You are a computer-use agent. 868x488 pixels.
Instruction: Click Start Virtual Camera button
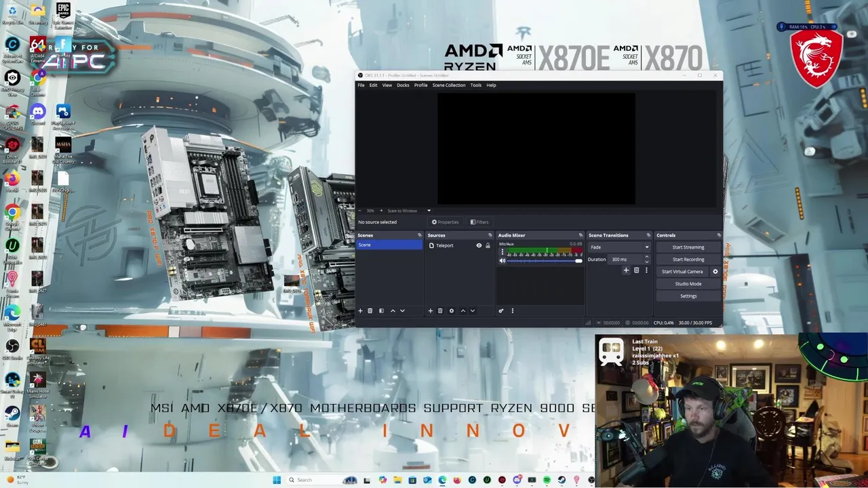click(x=682, y=272)
